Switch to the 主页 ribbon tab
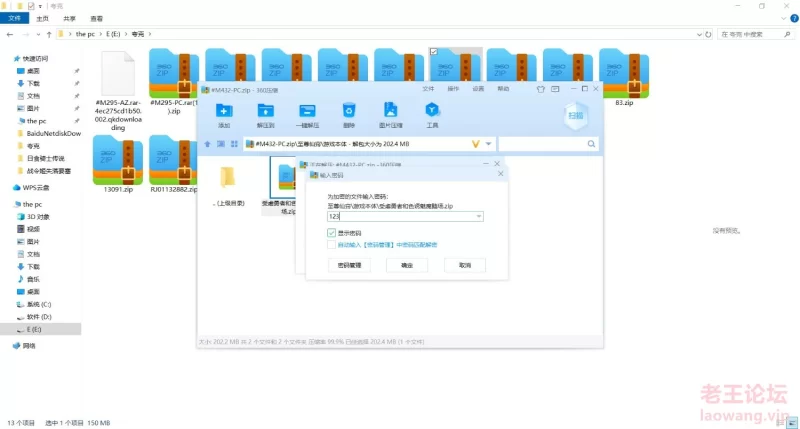 coord(42,18)
